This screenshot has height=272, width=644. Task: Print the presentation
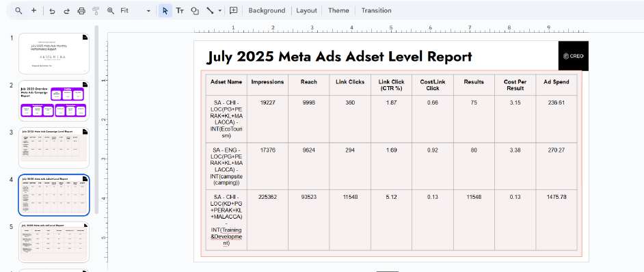tap(81, 11)
